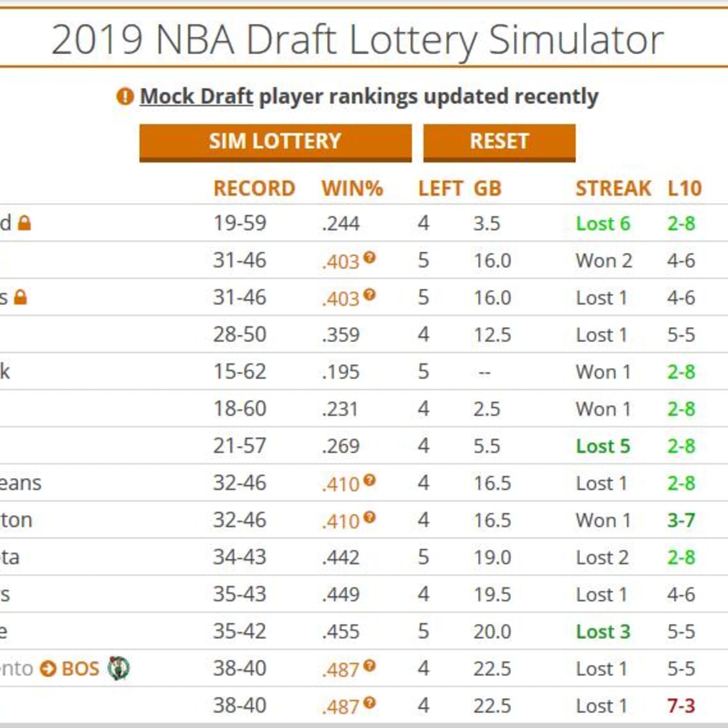Viewport: 728px width, 728px height.
Task: Click the lock icon in the 31-46 Lost 1 row
Action: click(x=21, y=297)
